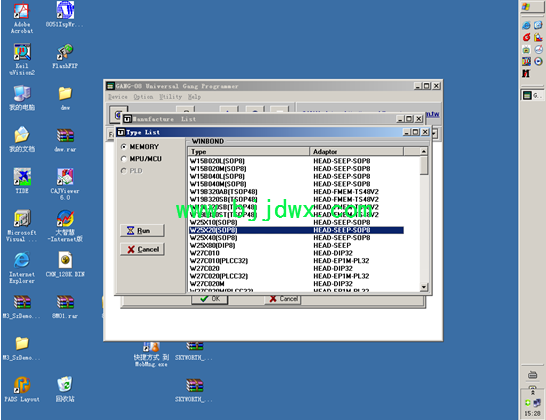The width and height of the screenshot is (546, 420).
Task: Click the scroll up arrow in type list
Action: (x=423, y=151)
